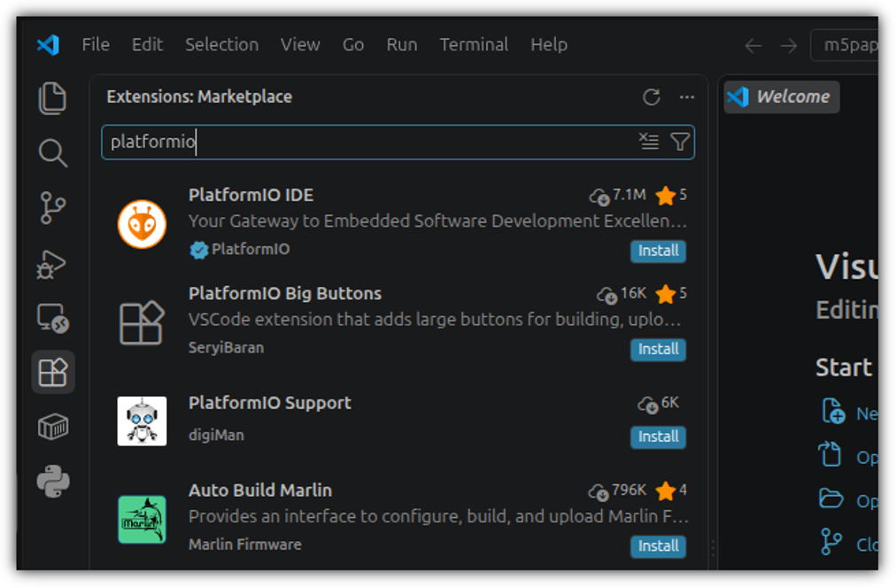Open the Containers view icon
896x588 pixels.
[x=52, y=427]
